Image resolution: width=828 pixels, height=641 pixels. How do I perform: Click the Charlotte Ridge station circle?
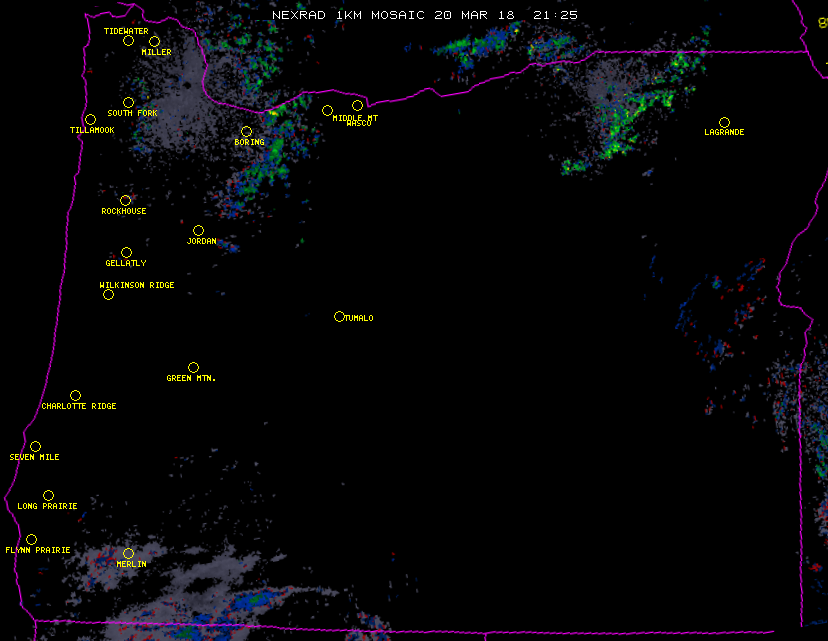pos(75,396)
